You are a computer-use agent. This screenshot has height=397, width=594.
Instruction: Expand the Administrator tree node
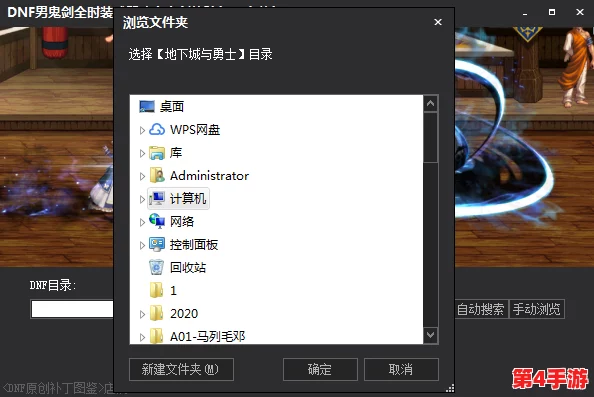tap(142, 177)
